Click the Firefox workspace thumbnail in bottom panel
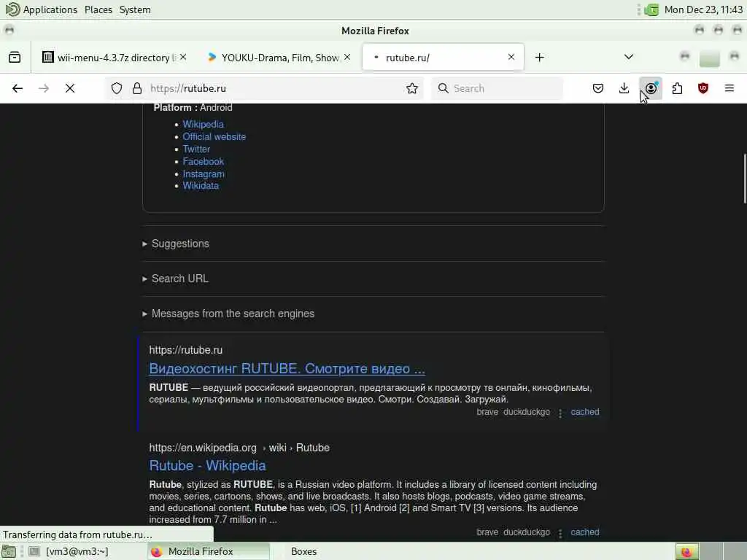The height and width of the screenshot is (560, 747). tap(686, 551)
